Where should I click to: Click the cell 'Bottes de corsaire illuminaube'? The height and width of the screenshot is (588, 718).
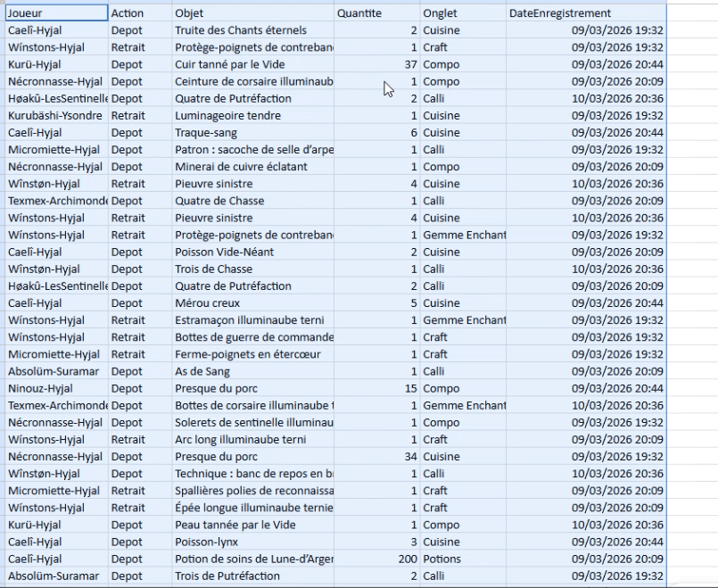tap(253, 405)
